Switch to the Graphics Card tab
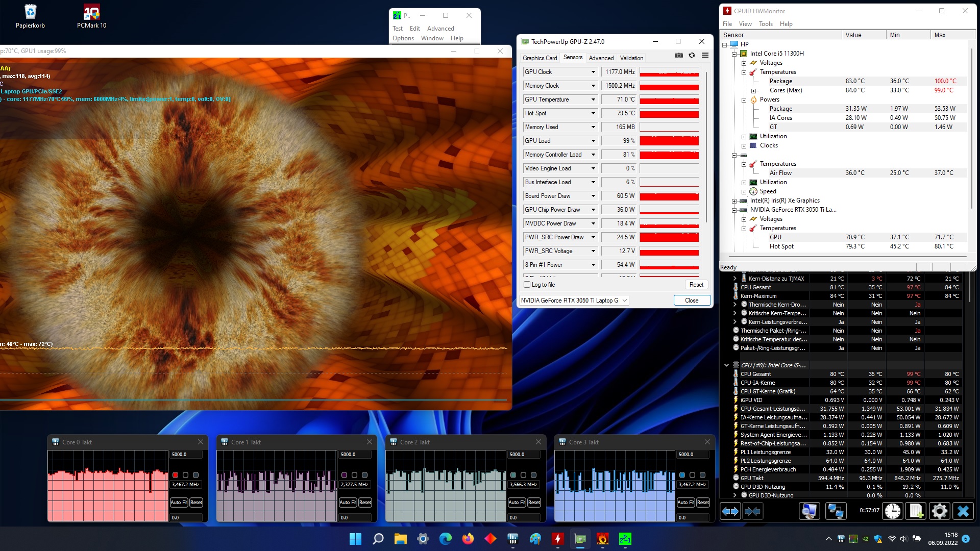This screenshot has width=980, height=551. (x=540, y=58)
